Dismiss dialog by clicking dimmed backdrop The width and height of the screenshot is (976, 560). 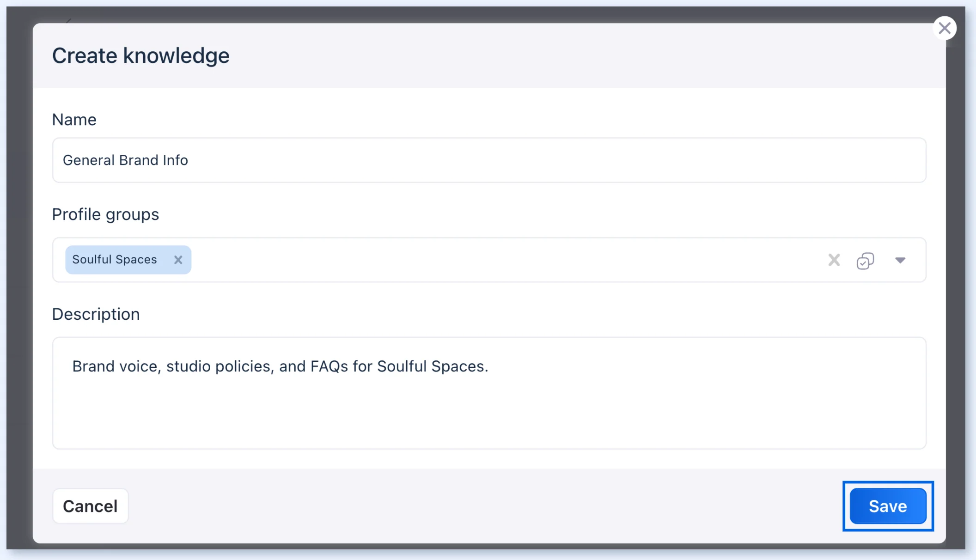coord(18,277)
